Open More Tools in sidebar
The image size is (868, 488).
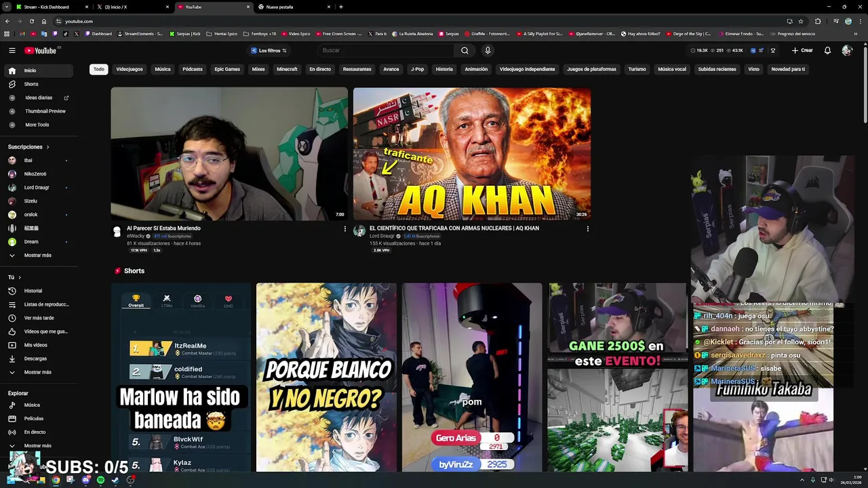click(x=38, y=125)
